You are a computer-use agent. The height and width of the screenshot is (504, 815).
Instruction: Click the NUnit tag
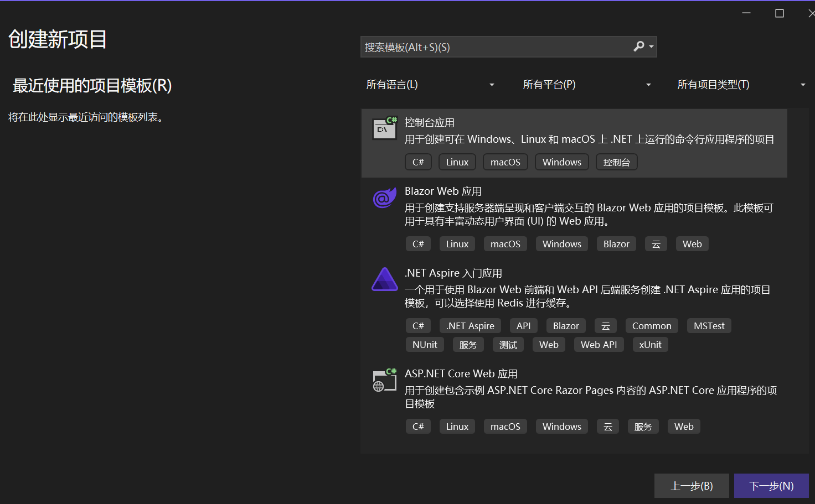click(x=425, y=345)
